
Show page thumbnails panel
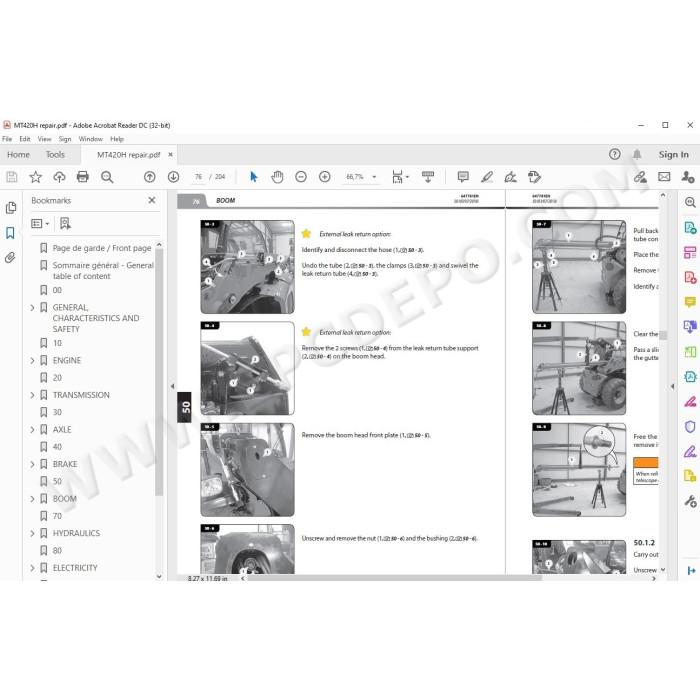point(11,208)
